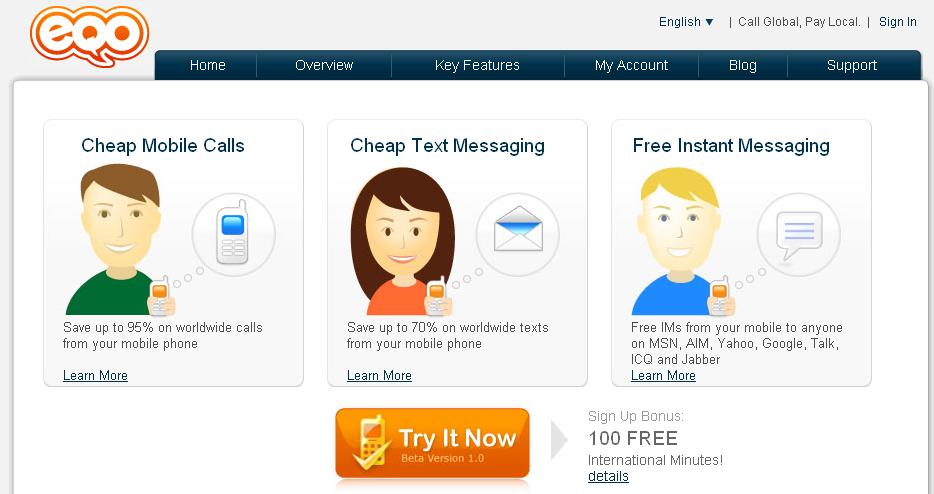Image resolution: width=934 pixels, height=494 pixels.
Task: Open the Home tab
Action: click(207, 65)
